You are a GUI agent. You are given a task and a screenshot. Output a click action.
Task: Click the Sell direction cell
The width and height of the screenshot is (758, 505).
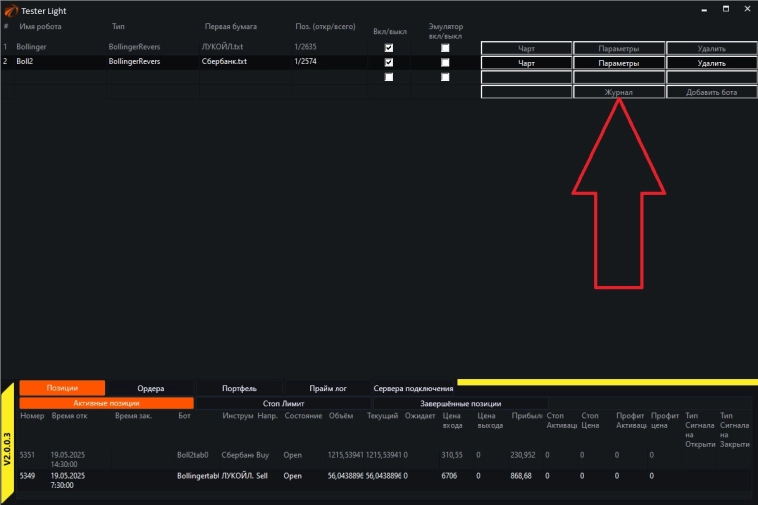(x=262, y=476)
